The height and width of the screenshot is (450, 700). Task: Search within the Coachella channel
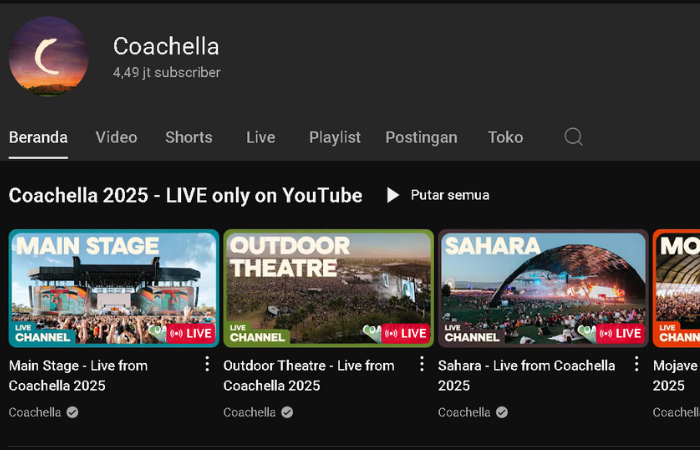tap(573, 137)
